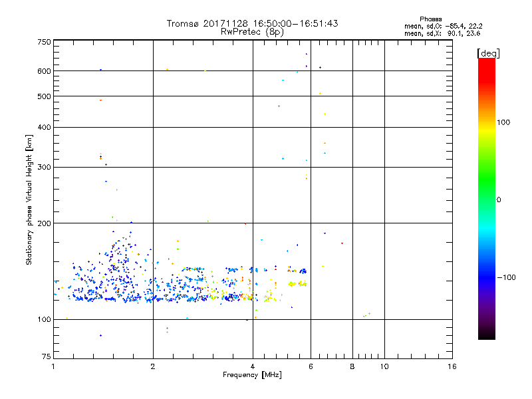Viewport: 532px width, 399px height.
Task: Click the y-axis tick label '100'
Action: click(x=44, y=320)
